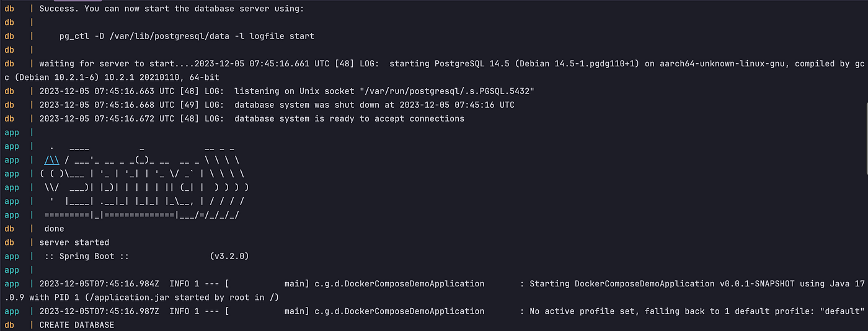The width and height of the screenshot is (868, 331).
Task: Click the underlined /\\ link in the Spring banner
Action: click(52, 160)
